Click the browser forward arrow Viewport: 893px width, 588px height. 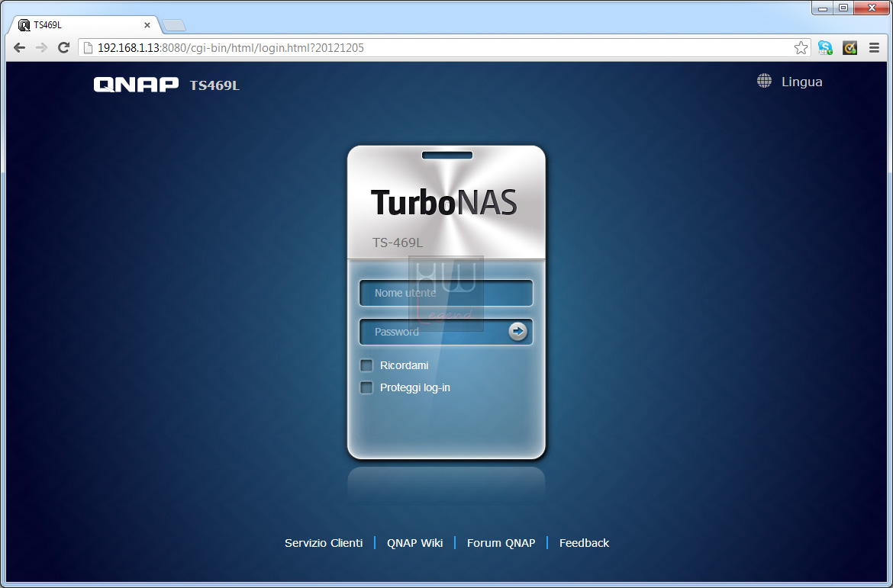click(41, 48)
